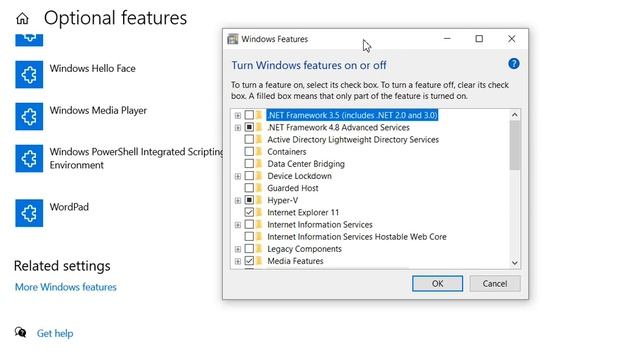Uncheck the Media Features checkbox

[x=249, y=261]
